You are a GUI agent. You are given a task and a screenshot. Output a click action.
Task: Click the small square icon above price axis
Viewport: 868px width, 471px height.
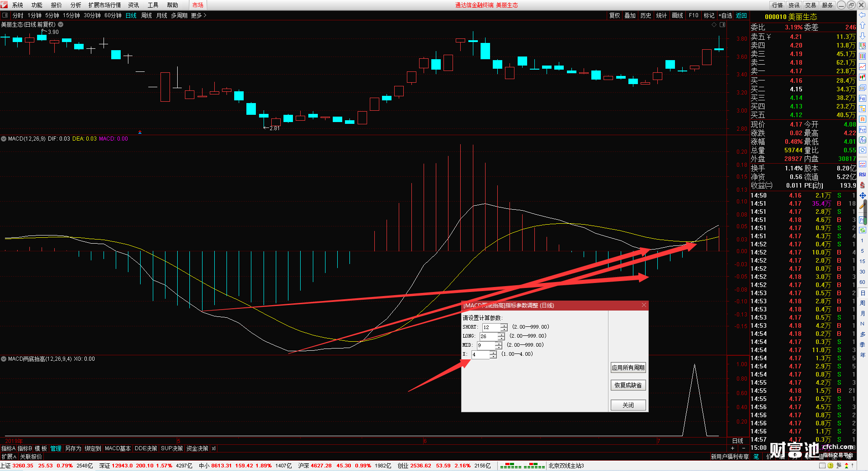722,24
